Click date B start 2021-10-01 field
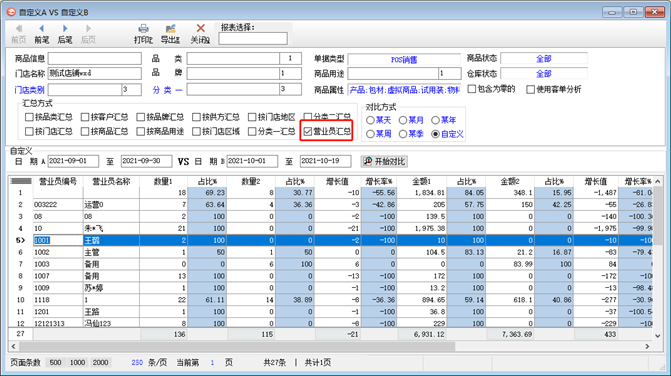The image size is (671, 376). (252, 161)
